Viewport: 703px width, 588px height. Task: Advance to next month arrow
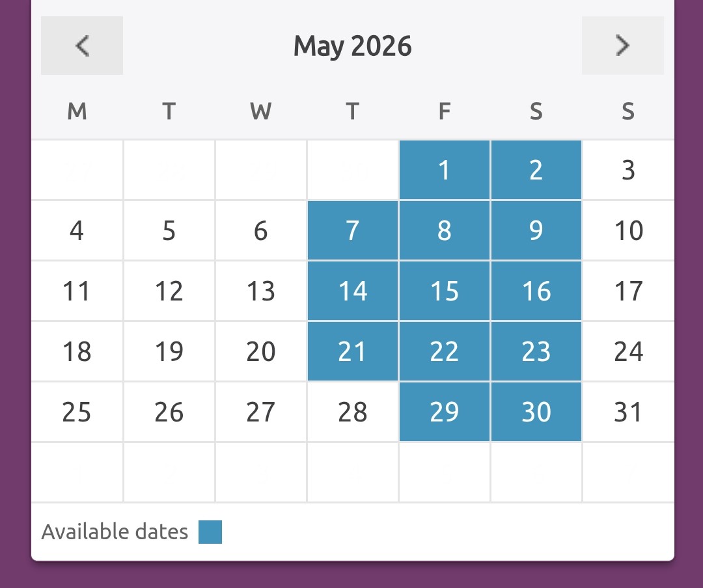click(x=622, y=46)
